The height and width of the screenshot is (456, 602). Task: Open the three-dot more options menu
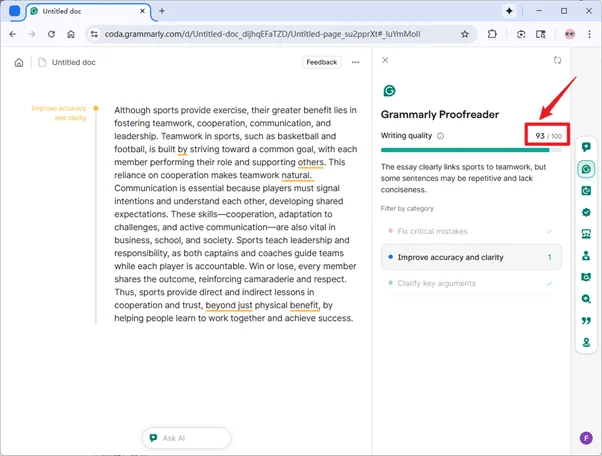(x=356, y=62)
